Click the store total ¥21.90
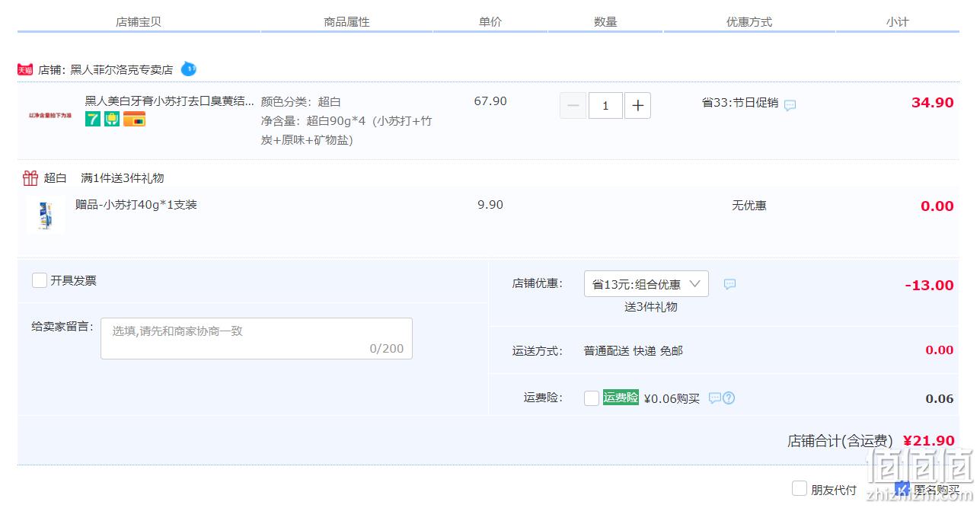Image resolution: width=980 pixels, height=508 pixels. [929, 441]
